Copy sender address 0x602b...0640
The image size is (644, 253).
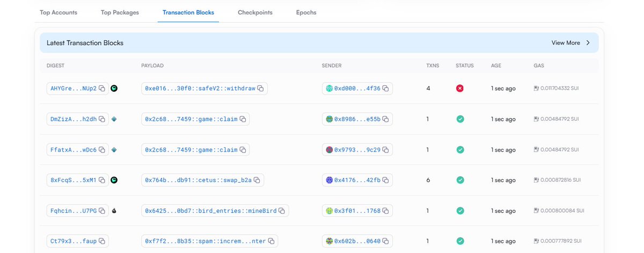click(x=385, y=241)
